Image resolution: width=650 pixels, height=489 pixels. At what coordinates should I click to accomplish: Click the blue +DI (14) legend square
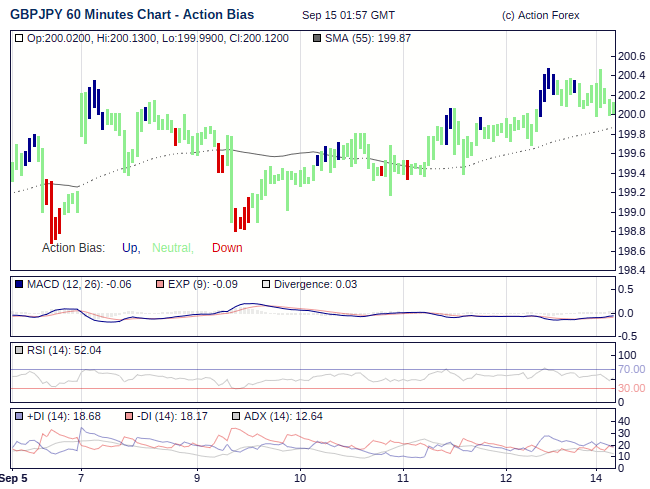[19, 416]
